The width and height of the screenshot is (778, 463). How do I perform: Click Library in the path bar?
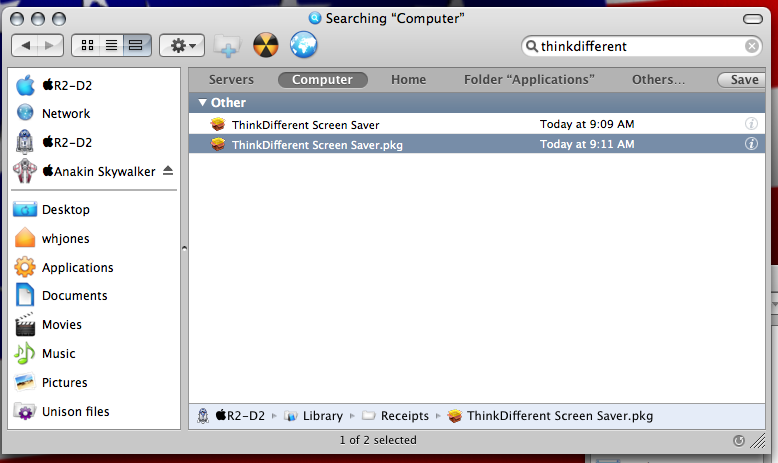314,415
